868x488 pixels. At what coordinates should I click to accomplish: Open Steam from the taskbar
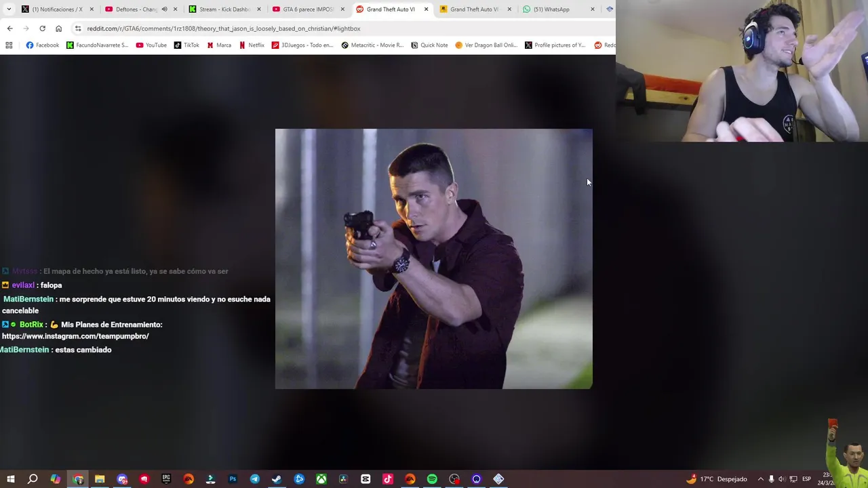click(277, 479)
